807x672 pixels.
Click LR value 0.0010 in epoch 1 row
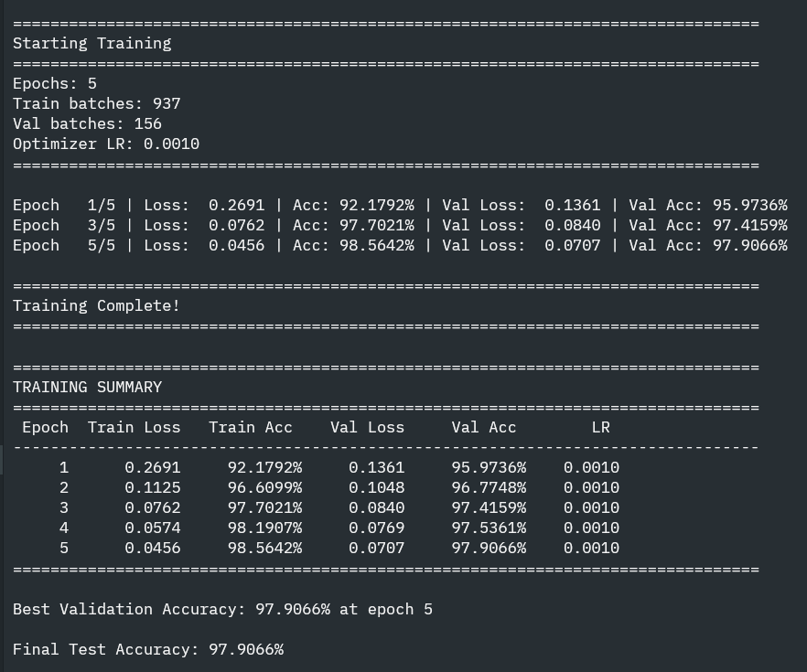coord(591,467)
